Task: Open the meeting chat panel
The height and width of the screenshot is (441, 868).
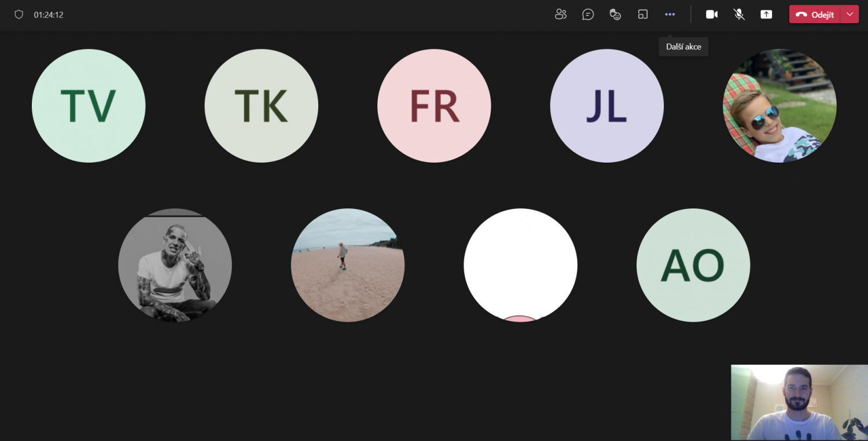Action: click(588, 14)
